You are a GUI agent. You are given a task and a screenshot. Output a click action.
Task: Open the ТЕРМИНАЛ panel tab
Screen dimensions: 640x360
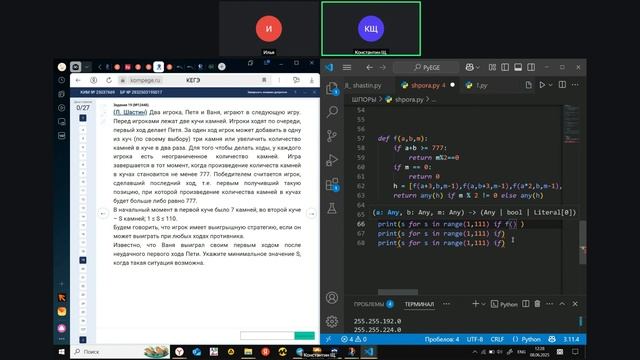419,304
